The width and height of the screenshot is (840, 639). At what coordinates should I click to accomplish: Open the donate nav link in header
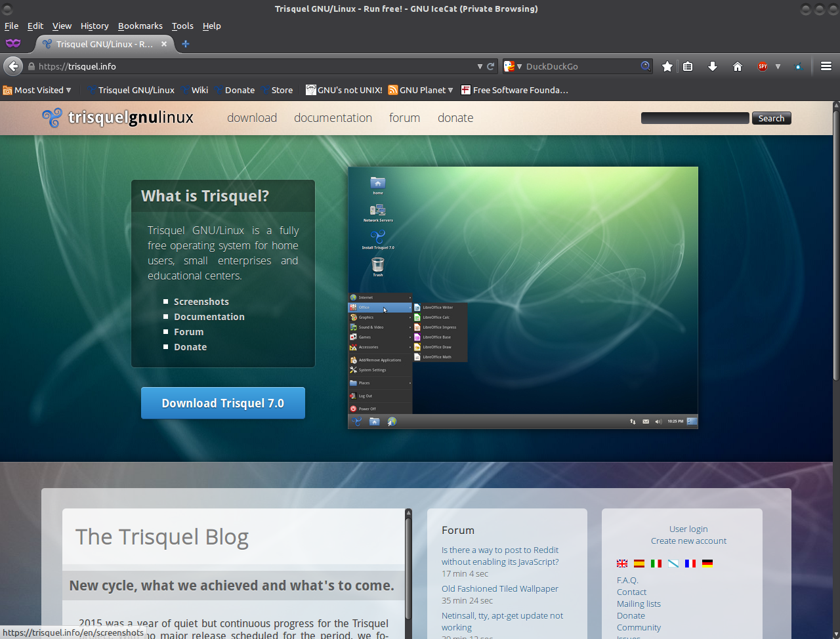click(x=455, y=117)
